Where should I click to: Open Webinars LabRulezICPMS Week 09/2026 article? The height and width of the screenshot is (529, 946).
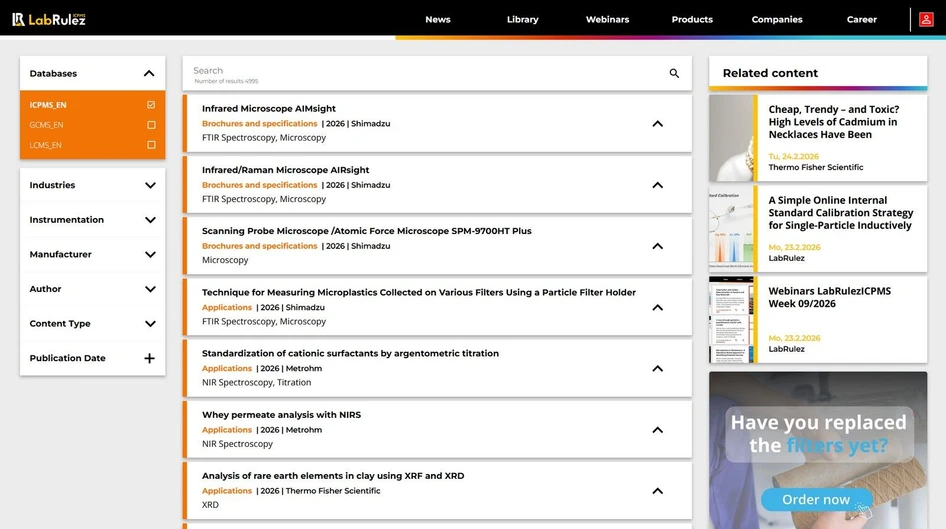pyautogui.click(x=830, y=297)
